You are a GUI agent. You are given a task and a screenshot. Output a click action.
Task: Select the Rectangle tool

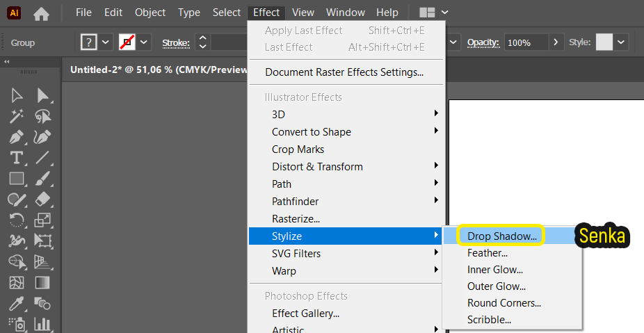point(17,179)
